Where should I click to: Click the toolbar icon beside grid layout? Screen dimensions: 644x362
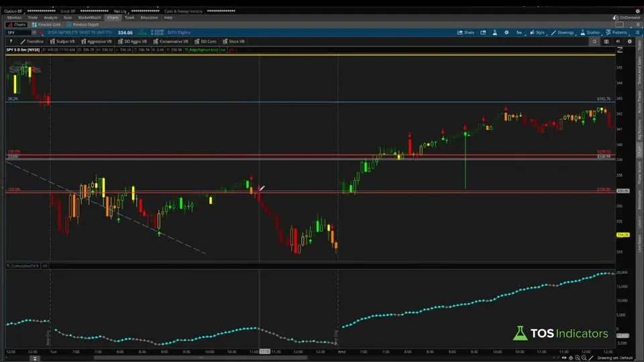click(x=618, y=42)
